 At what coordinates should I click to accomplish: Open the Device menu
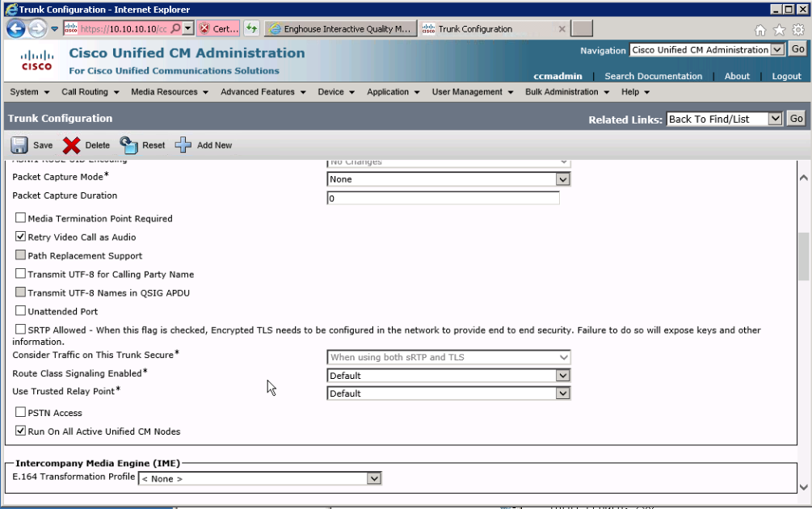[336, 92]
